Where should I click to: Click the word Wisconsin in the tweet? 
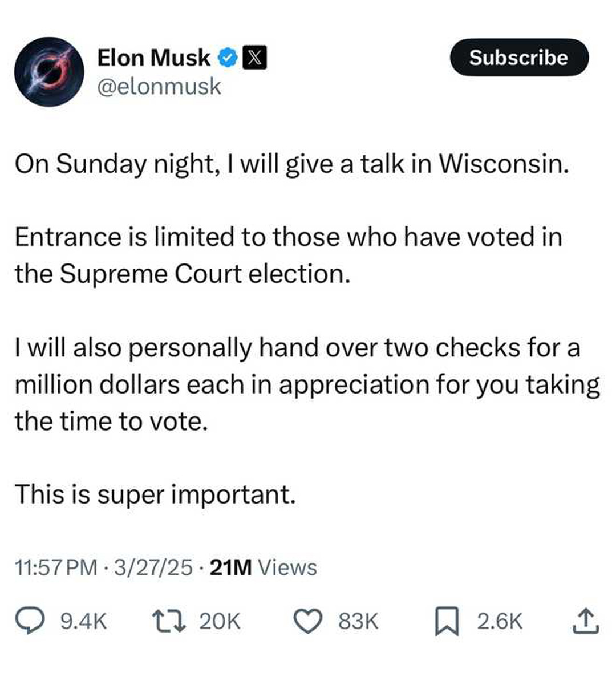coord(502,163)
